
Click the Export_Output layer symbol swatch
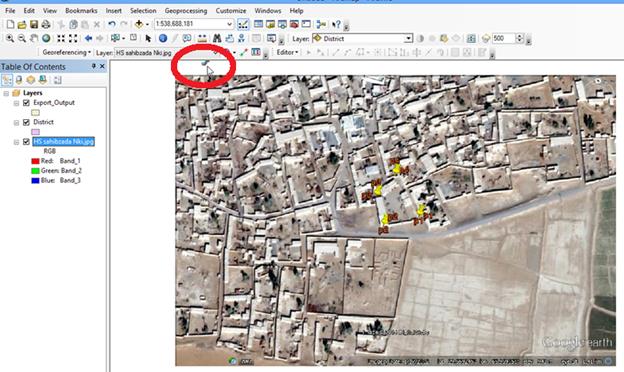click(35, 113)
